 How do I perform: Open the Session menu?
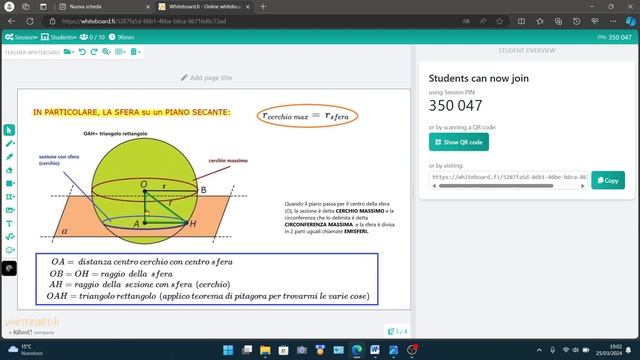(21, 37)
